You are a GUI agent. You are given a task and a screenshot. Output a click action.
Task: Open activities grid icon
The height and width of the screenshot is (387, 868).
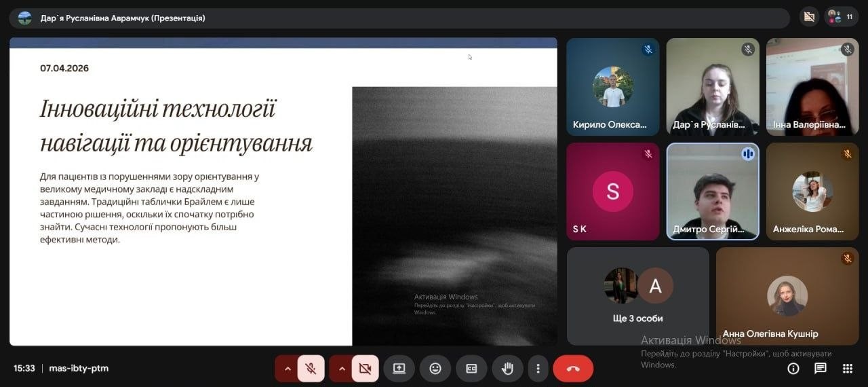pos(848,369)
